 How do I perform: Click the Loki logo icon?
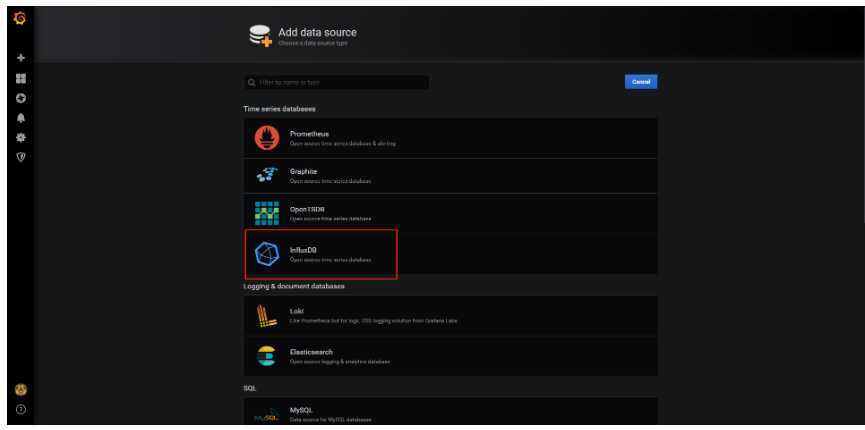[266, 316]
